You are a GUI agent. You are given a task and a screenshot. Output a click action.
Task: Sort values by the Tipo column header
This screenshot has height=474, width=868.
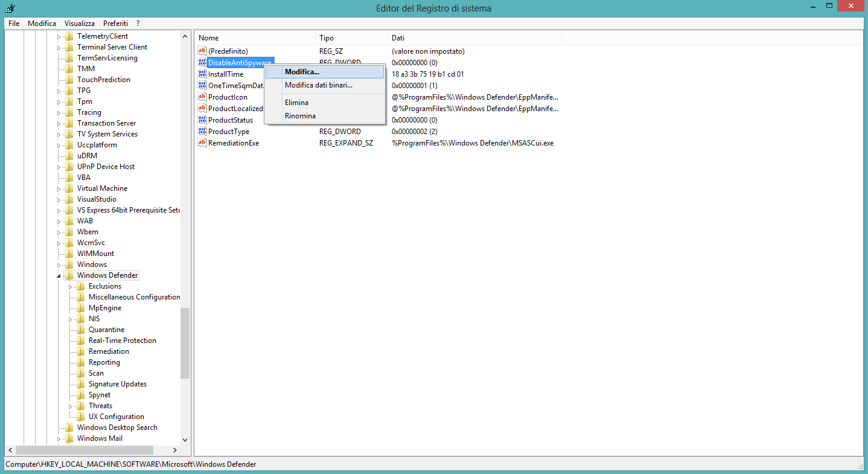(x=351, y=38)
